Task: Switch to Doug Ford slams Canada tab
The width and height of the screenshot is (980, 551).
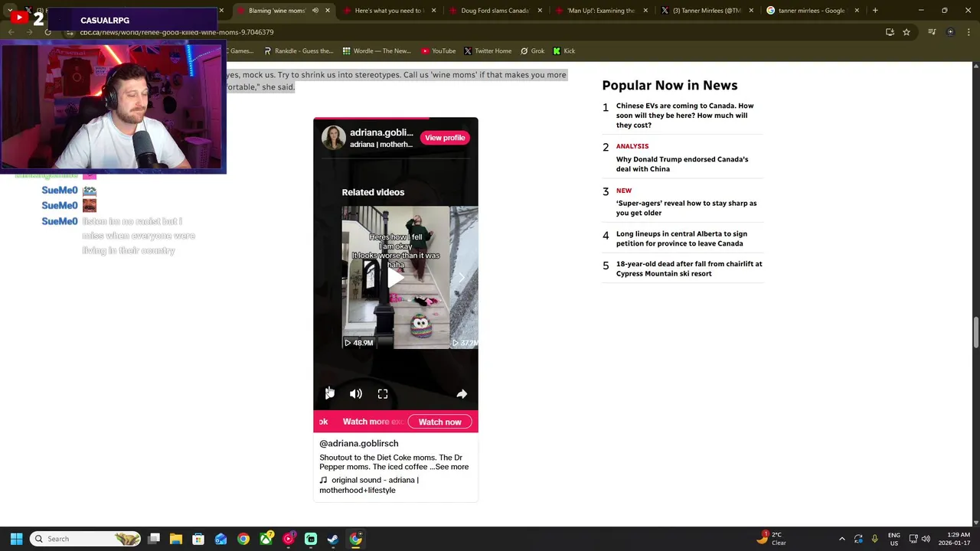Action: pos(495,11)
